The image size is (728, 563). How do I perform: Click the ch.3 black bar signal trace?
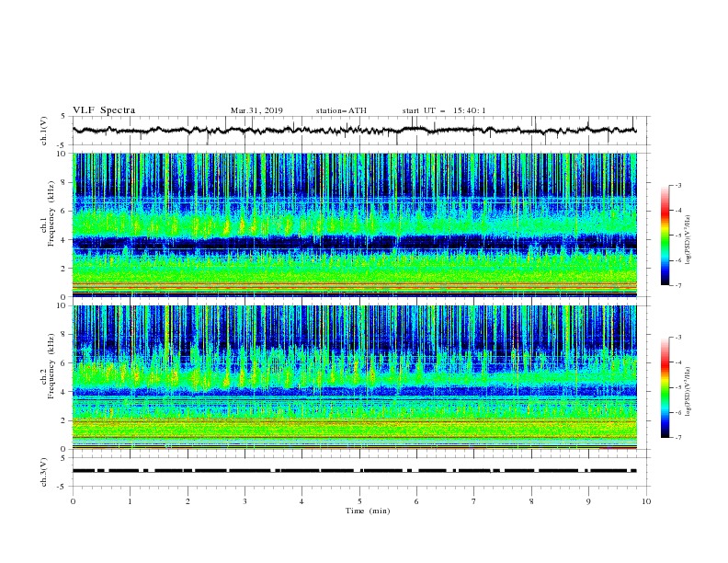click(x=355, y=471)
